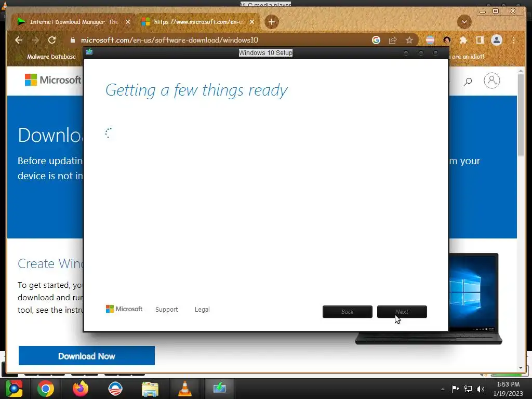532x399 pixels.
Task: Open the Obama-logo taskbar app
Action: click(x=115, y=389)
